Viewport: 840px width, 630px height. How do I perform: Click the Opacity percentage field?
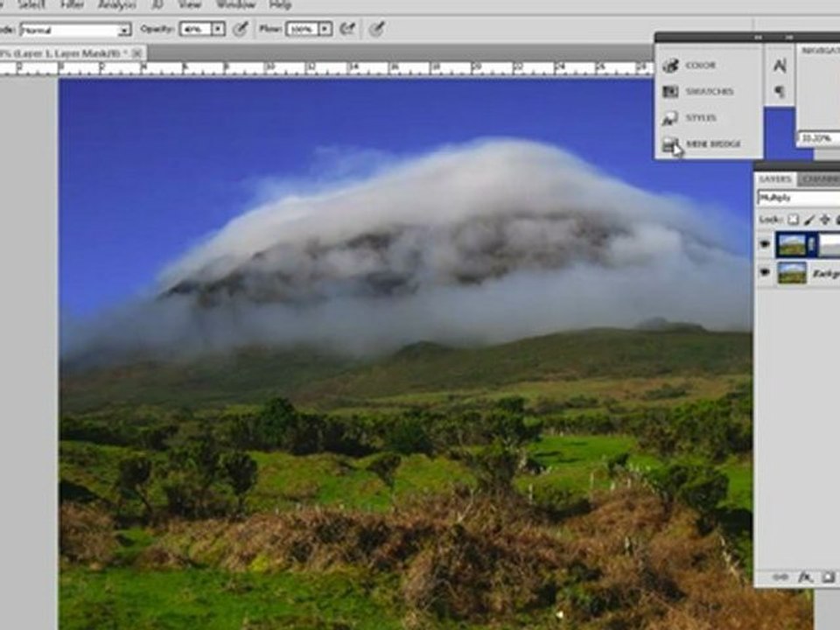click(x=195, y=29)
